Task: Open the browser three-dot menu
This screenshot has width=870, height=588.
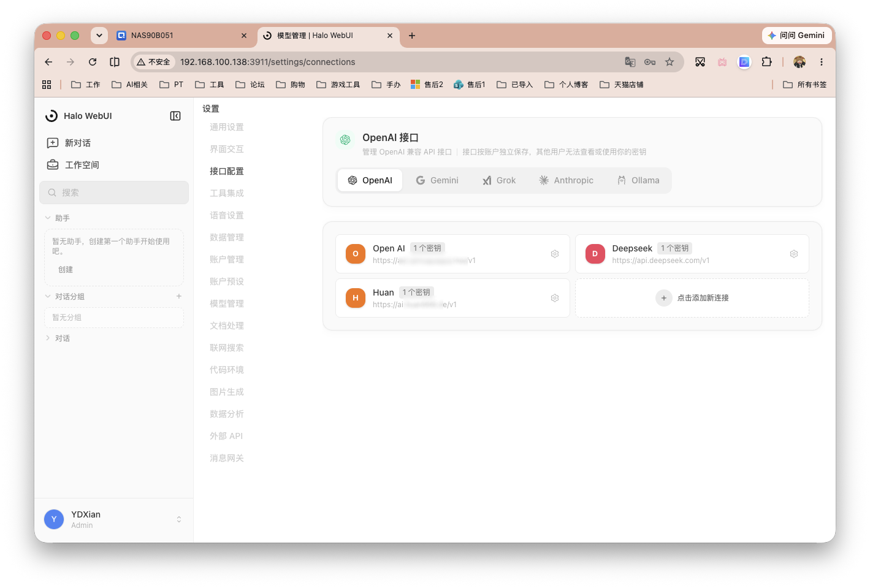Action: [x=822, y=62]
